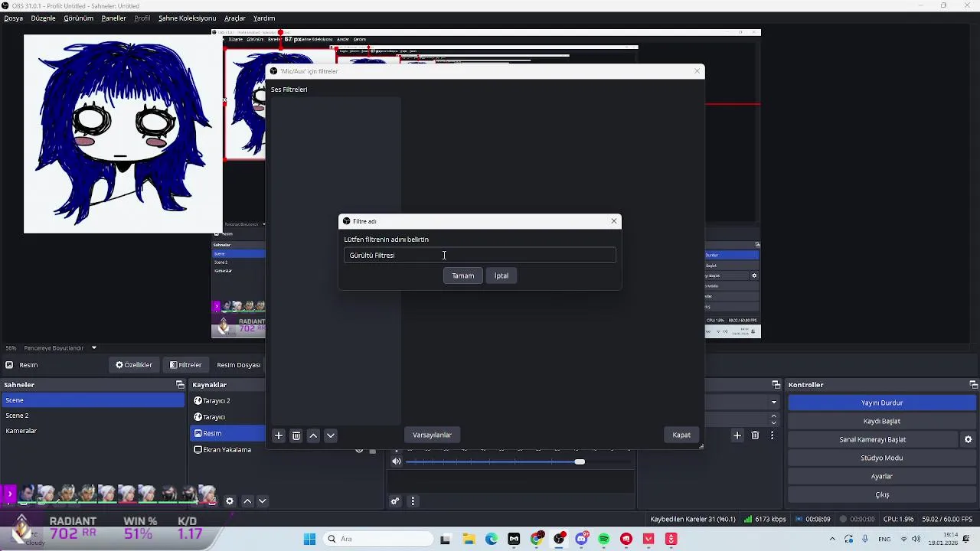Image resolution: width=980 pixels, height=551 pixels.
Task: Adjust the audio mixer volume slider
Action: (x=580, y=461)
